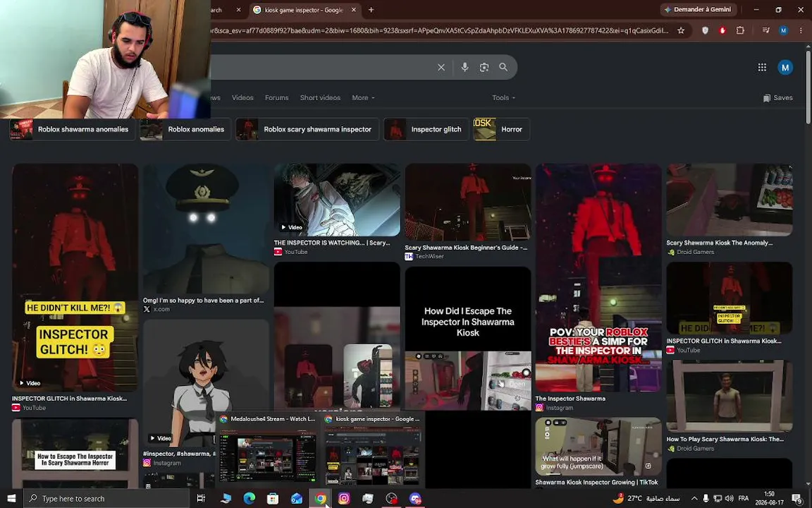This screenshot has height=508, width=812.
Task: Open The Inspector Shawarma Instagram link
Action: point(570,399)
